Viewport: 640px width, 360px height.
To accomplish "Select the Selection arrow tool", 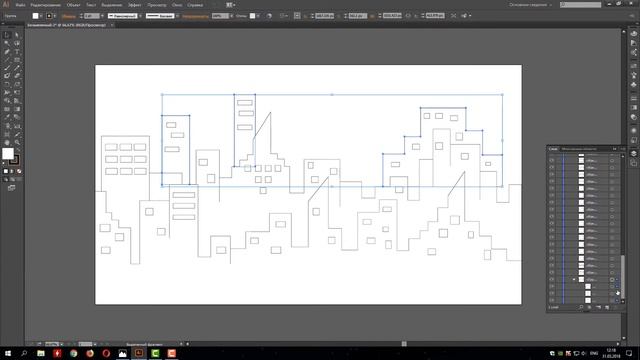I will [7, 35].
